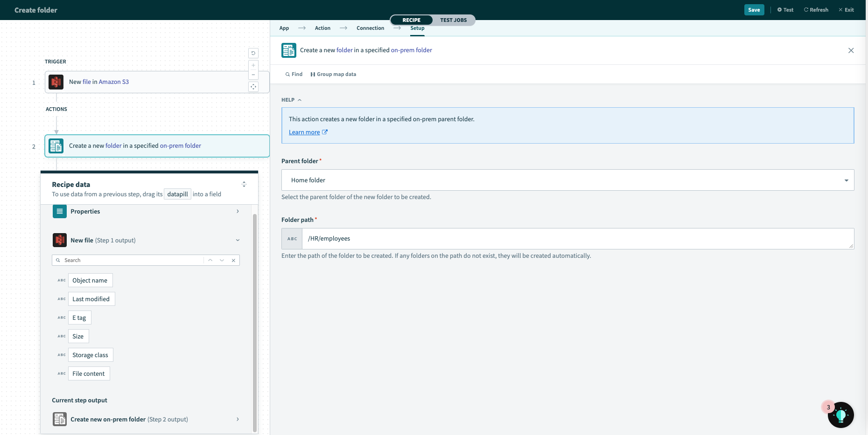Open the Parent folder dropdown
Viewport: 868px width, 435px height.
tap(567, 180)
